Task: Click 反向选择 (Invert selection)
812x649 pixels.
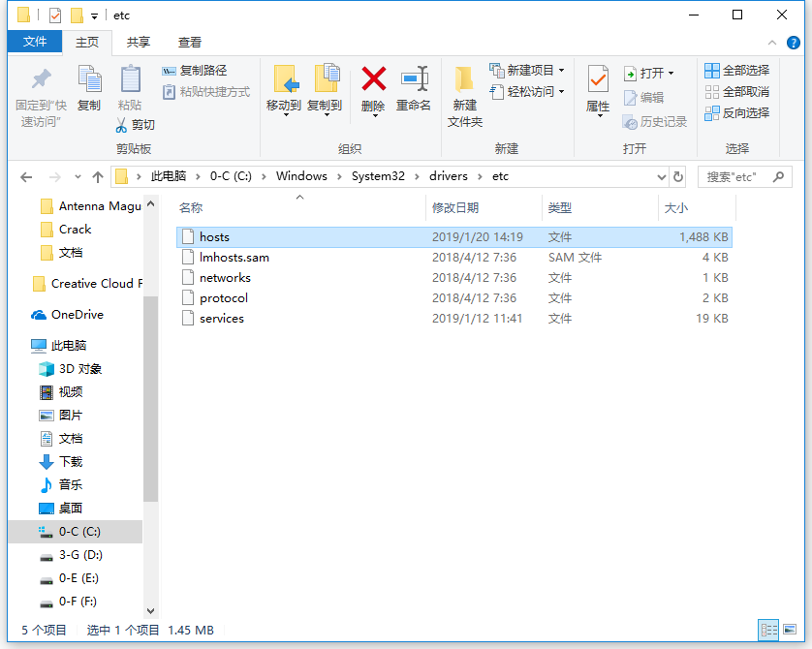Action: (x=737, y=112)
